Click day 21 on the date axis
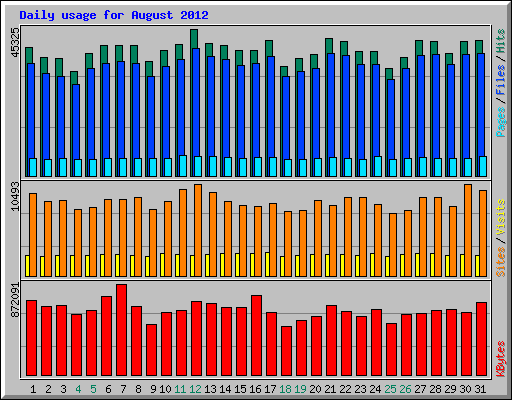Image resolution: width=512 pixels, height=400 pixels. pyautogui.click(x=330, y=389)
